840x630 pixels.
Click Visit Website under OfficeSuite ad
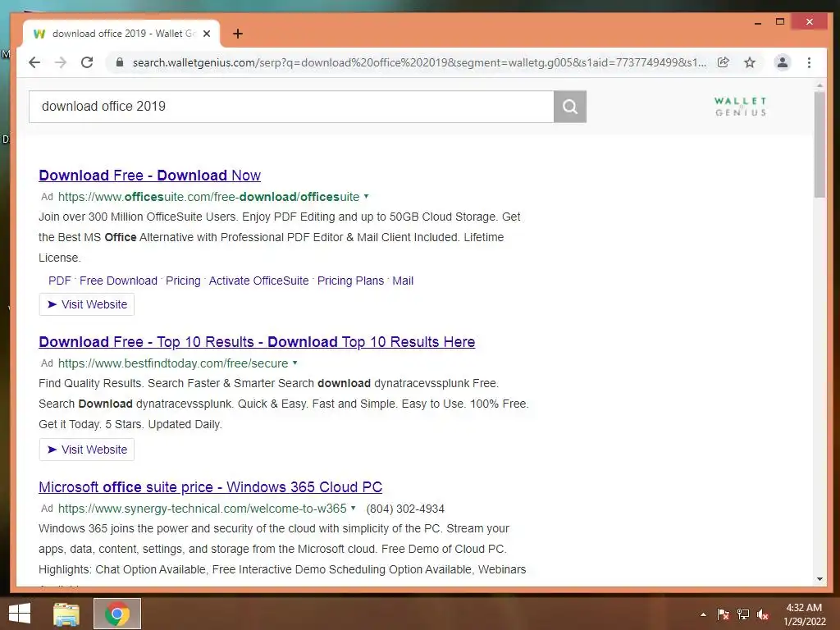[87, 304]
